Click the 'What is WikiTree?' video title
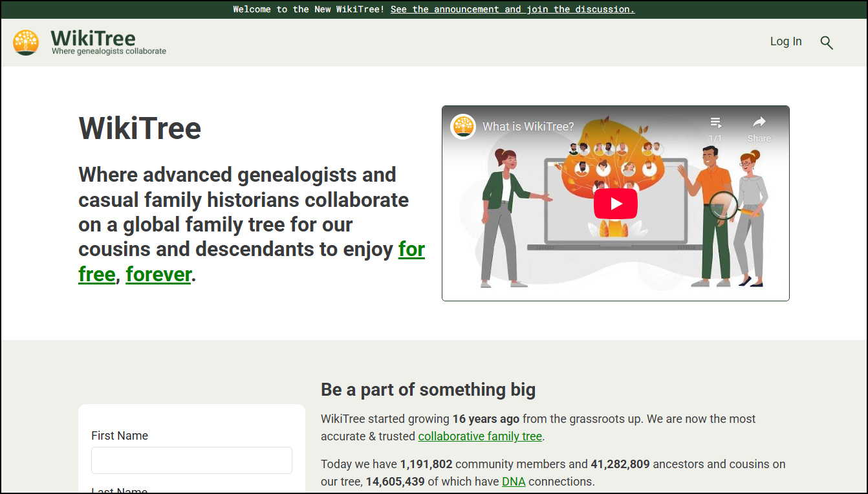Viewport: 868px width, 494px height. click(x=528, y=127)
